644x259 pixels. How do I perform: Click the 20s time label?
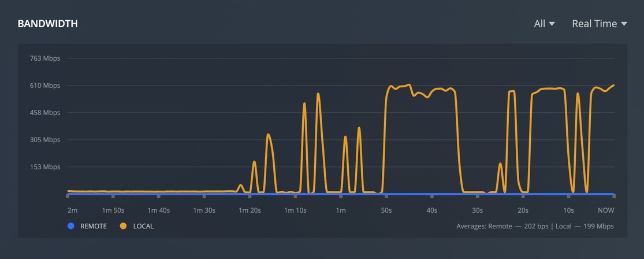[523, 210]
